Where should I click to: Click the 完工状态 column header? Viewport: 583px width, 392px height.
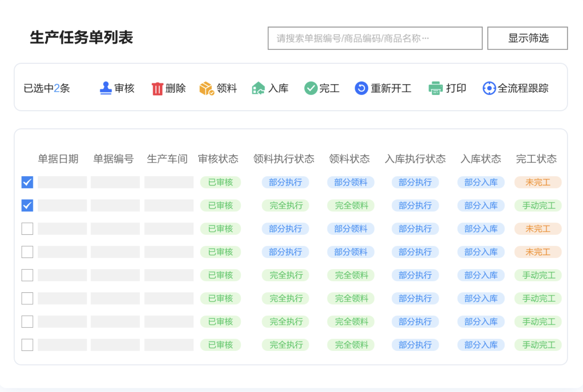[536, 159]
